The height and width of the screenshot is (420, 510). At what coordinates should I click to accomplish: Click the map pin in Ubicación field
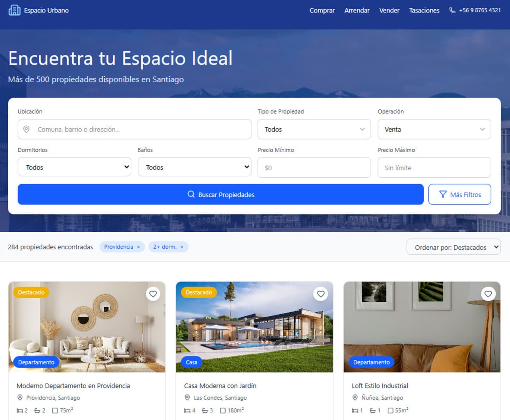[x=26, y=129]
